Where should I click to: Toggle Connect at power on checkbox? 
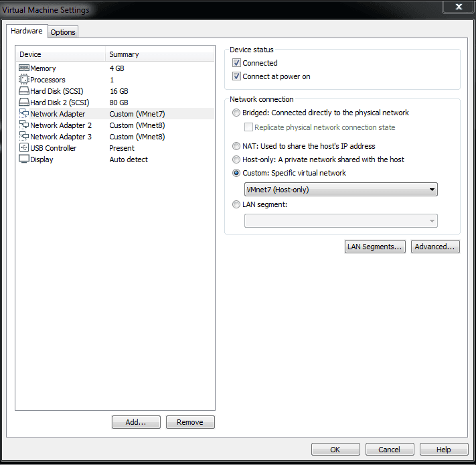pos(236,76)
